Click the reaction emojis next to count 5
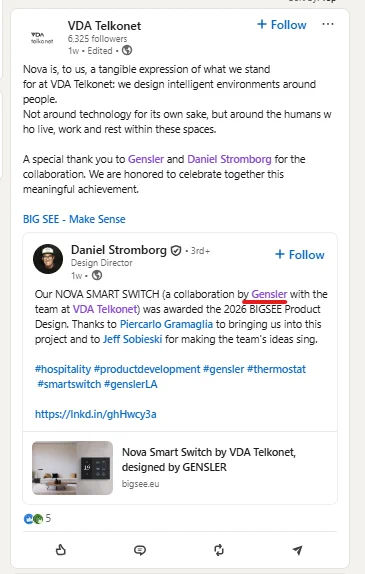This screenshot has height=574, width=365. pyautogui.click(x=33, y=518)
